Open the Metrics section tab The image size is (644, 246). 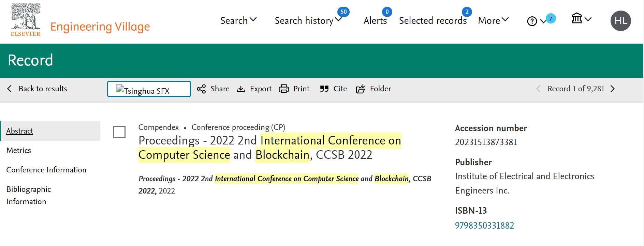tap(19, 150)
